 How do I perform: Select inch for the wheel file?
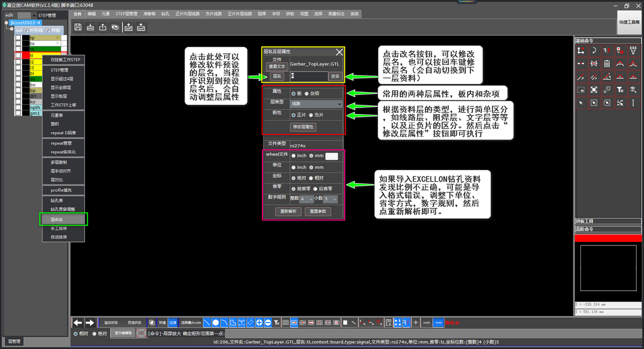point(293,156)
